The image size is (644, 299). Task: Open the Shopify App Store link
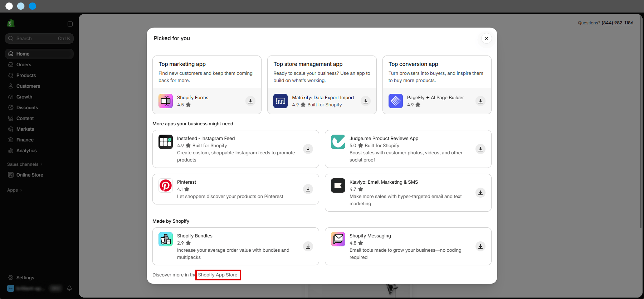tap(218, 275)
